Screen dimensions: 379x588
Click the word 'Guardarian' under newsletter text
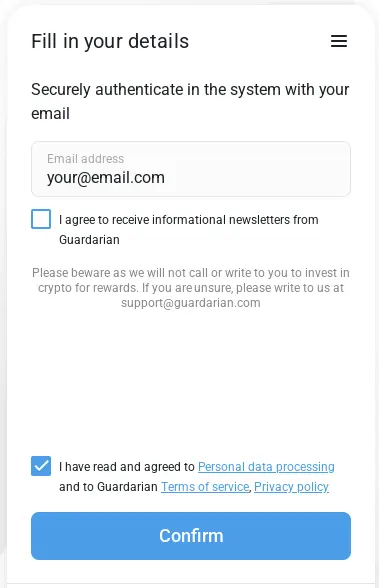pyautogui.click(x=89, y=240)
